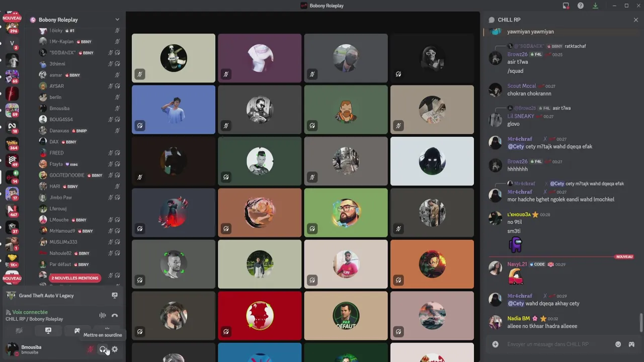
Task: Select voice member 'Par défaut'
Action: coord(60,264)
